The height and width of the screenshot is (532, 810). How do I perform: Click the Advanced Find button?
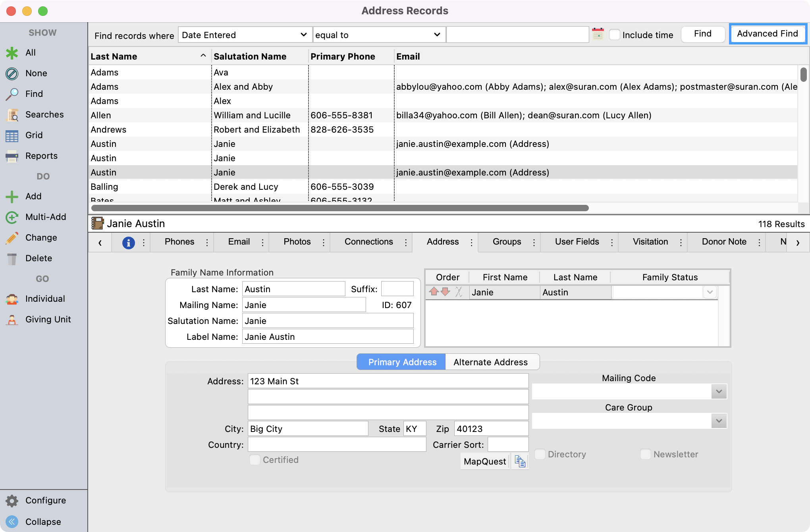pos(767,34)
